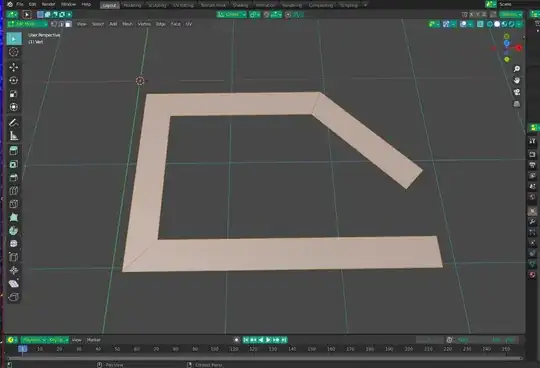This screenshot has height=368, width=540.
Task: Activate the 3D Cursor tool
Action: (x=14, y=52)
